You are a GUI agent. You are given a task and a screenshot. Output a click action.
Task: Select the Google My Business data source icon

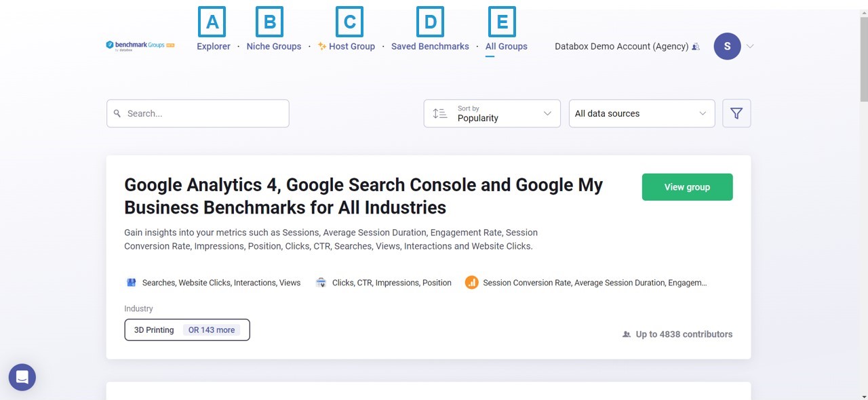click(x=131, y=282)
